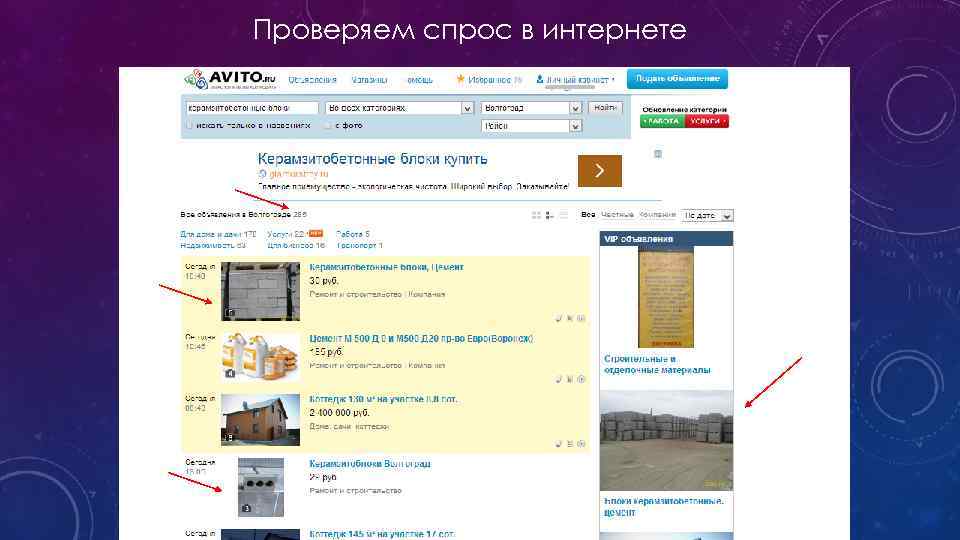Switch to the compact lines view icon

pos(564,216)
